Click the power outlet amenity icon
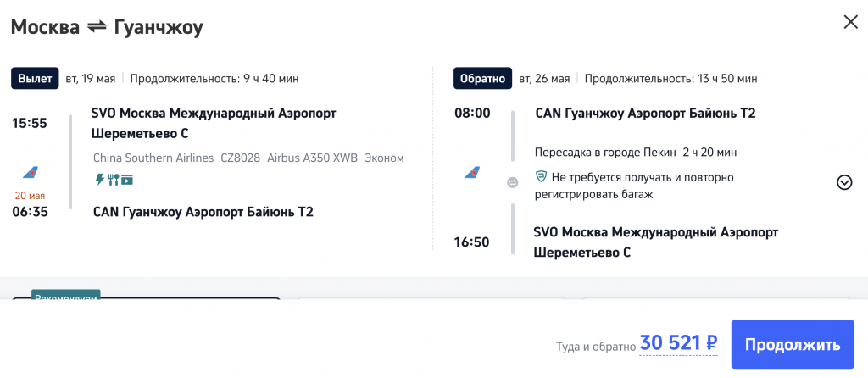The height and width of the screenshot is (378, 868). pyautogui.click(x=99, y=180)
